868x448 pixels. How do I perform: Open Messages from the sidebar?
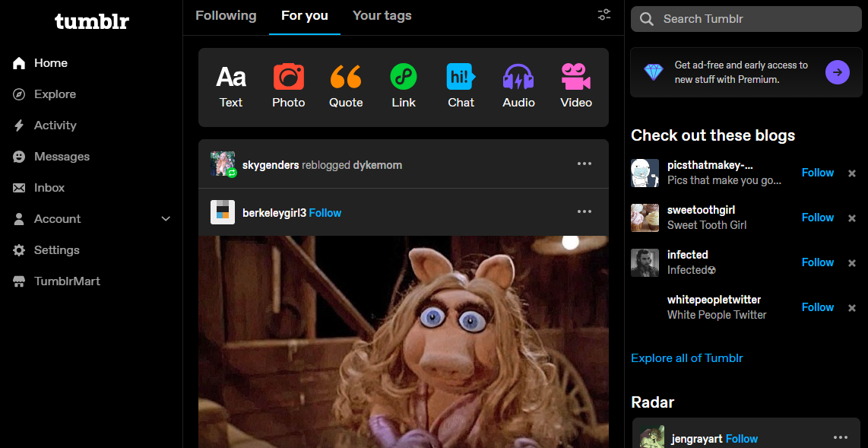[62, 157]
